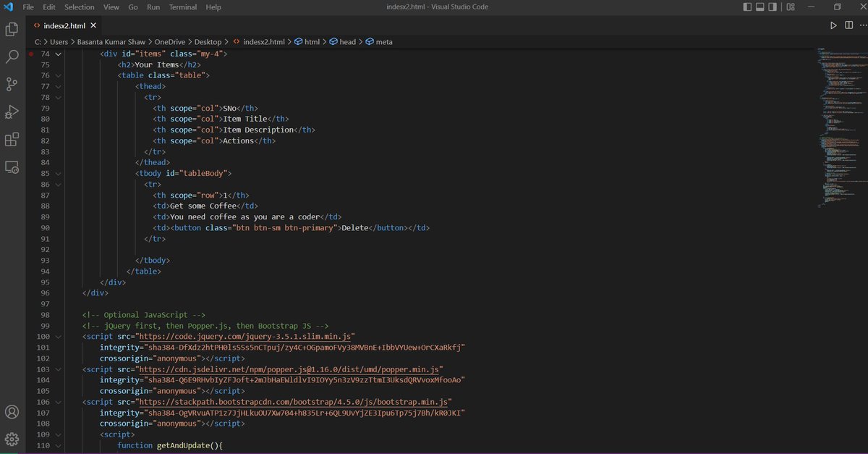
Task: Run the file with the play icon
Action: (833, 25)
